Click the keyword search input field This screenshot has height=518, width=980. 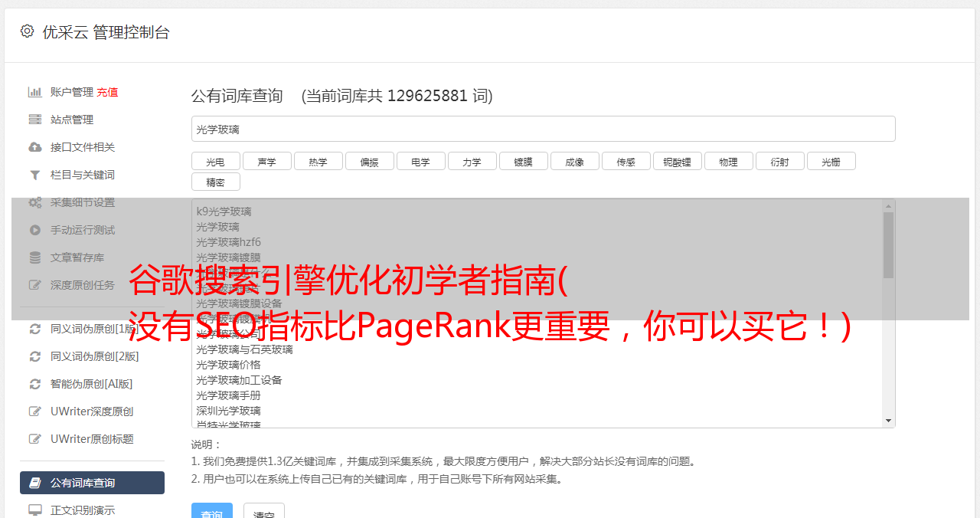pos(543,129)
